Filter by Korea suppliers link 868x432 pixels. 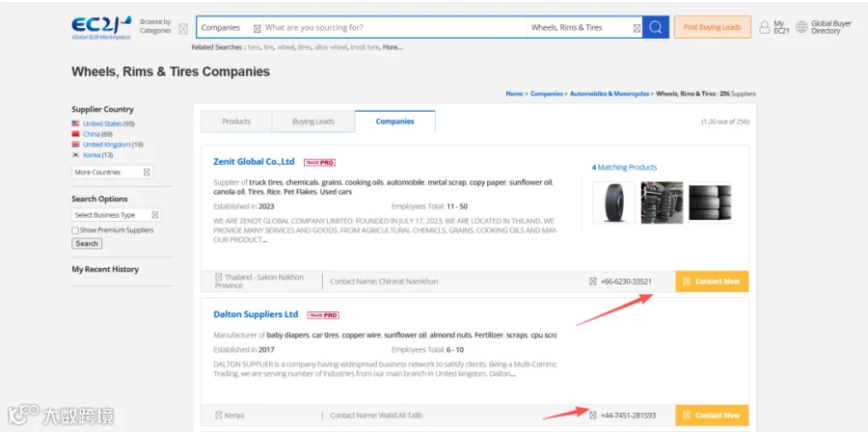coord(92,155)
